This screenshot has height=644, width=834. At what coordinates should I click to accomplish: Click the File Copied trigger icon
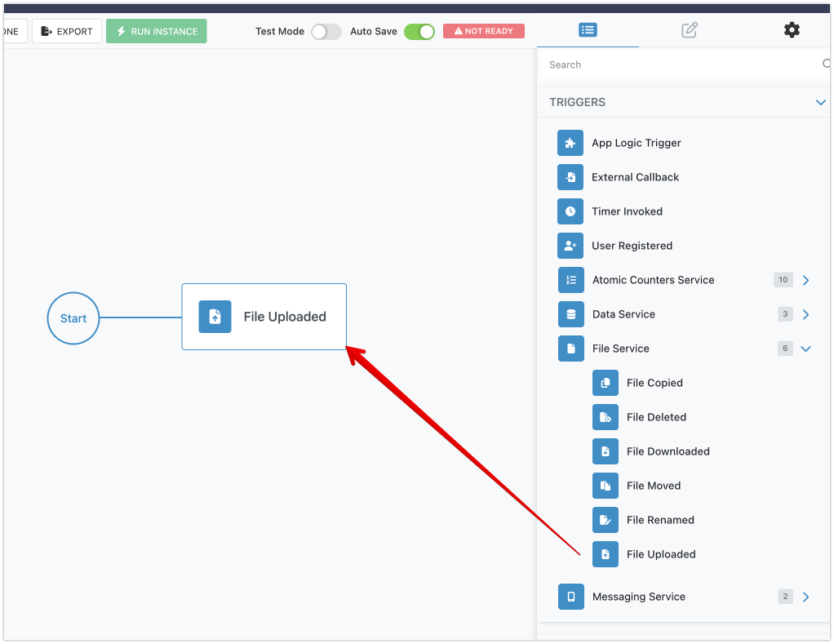point(606,383)
